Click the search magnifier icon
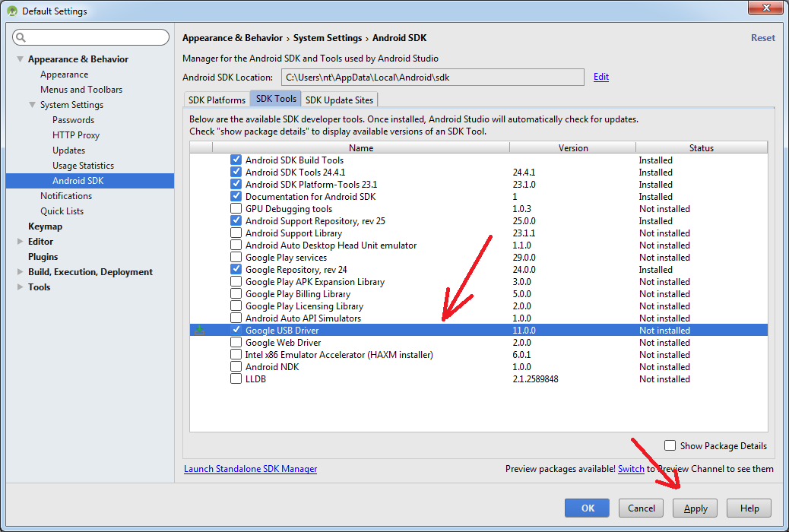789x532 pixels. pos(21,37)
